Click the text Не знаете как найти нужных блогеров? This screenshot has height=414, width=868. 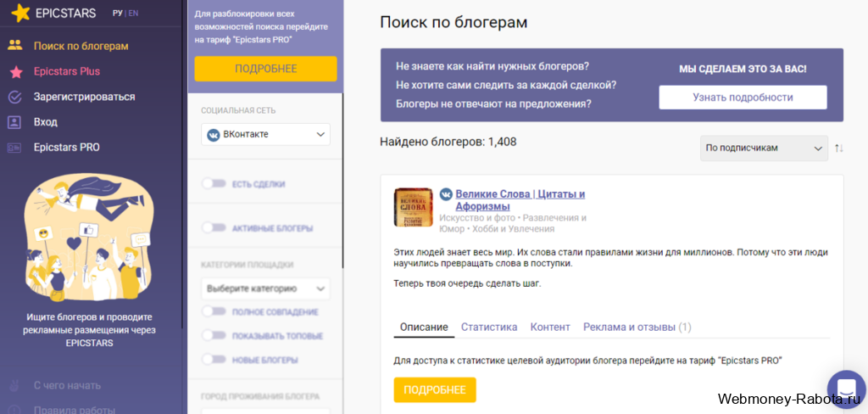(x=492, y=66)
